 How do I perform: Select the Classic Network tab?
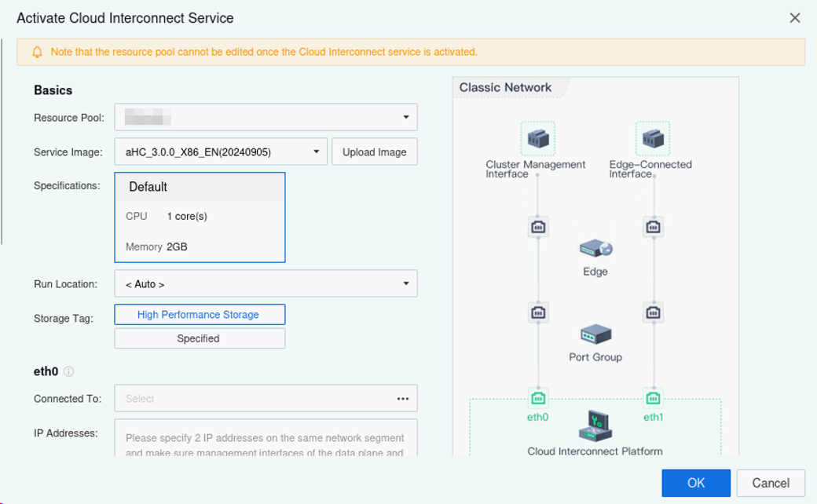pyautogui.click(x=505, y=87)
